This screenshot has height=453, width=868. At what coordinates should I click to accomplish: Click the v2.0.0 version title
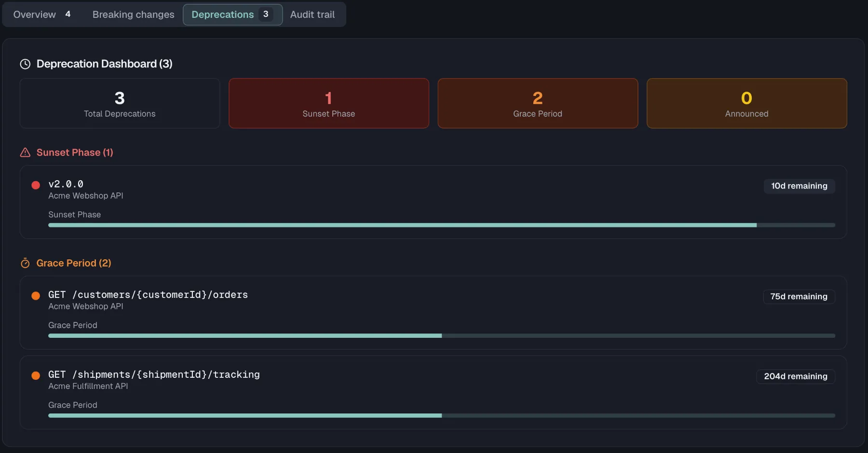pyautogui.click(x=66, y=184)
